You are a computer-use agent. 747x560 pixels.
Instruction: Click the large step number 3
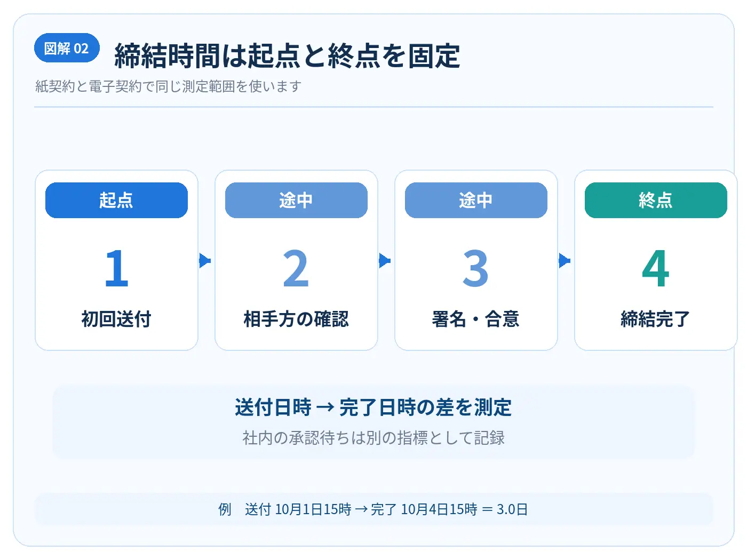tap(476, 268)
